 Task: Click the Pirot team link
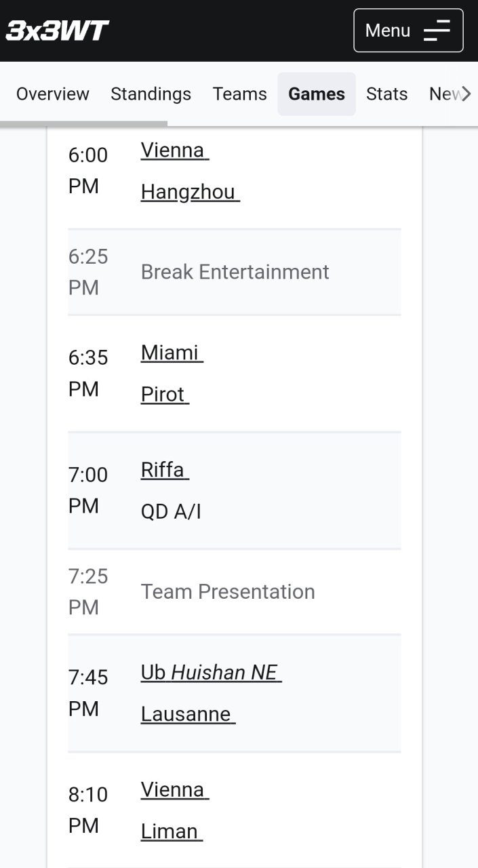click(x=165, y=395)
